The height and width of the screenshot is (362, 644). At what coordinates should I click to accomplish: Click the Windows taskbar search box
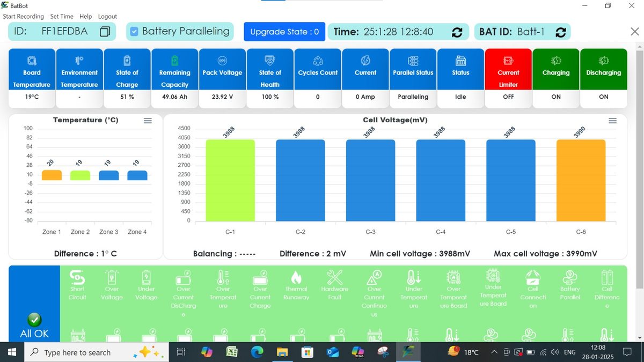[97, 352]
